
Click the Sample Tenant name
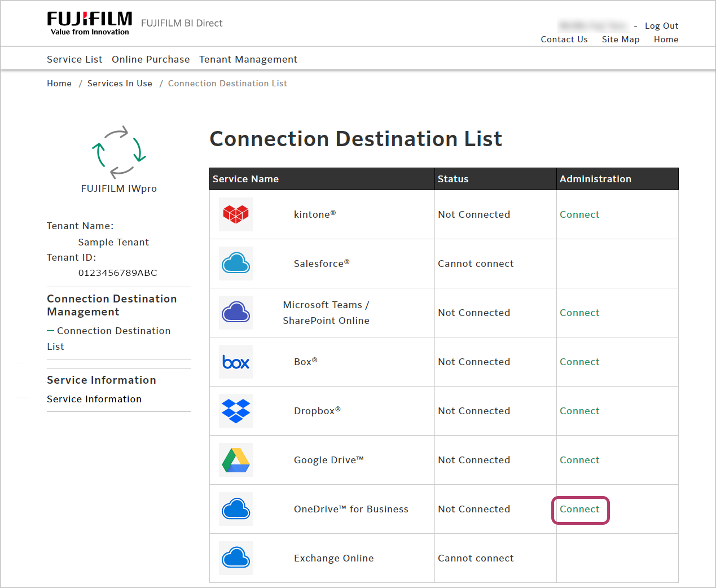[113, 242]
